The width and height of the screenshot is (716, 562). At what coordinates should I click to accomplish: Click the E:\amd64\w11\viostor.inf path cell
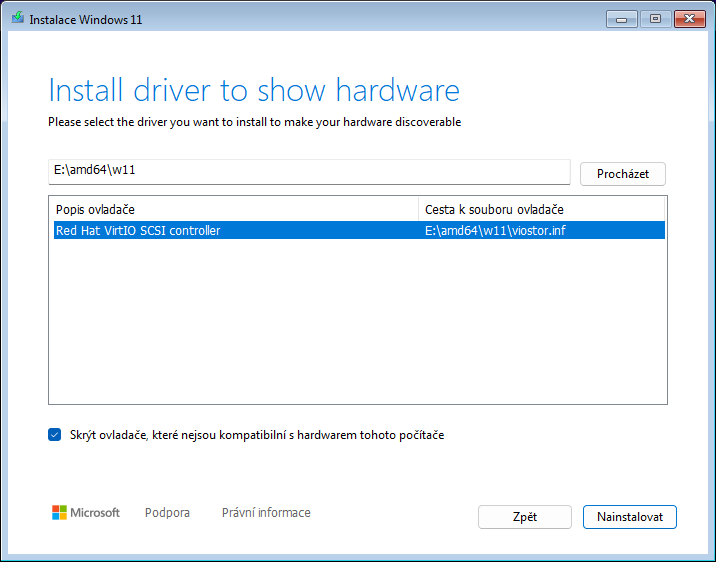pyautogui.click(x=495, y=231)
